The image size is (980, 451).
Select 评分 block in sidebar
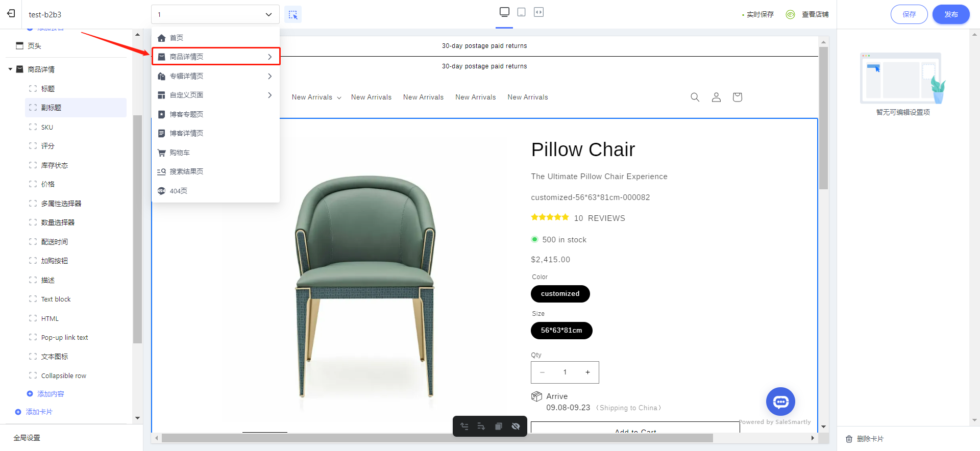76,146
